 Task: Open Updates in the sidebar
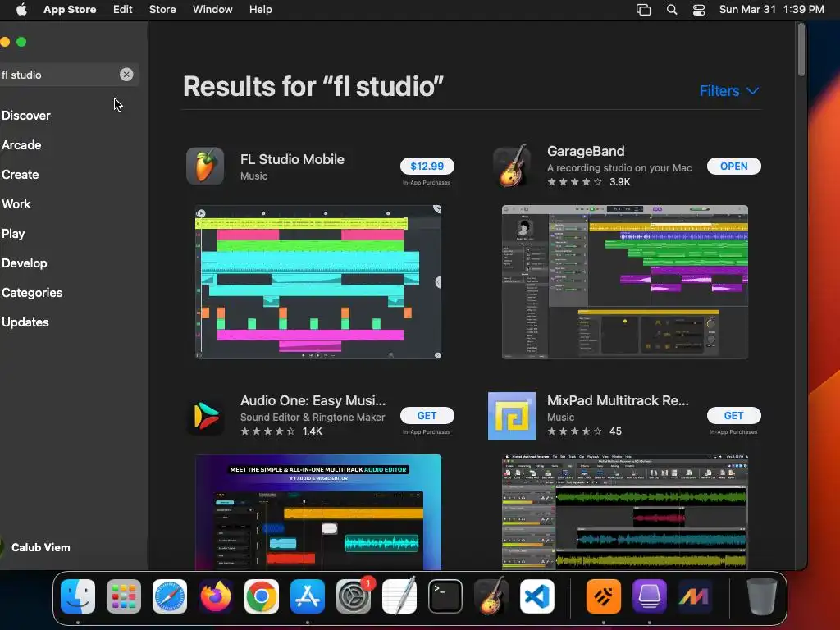click(x=25, y=322)
